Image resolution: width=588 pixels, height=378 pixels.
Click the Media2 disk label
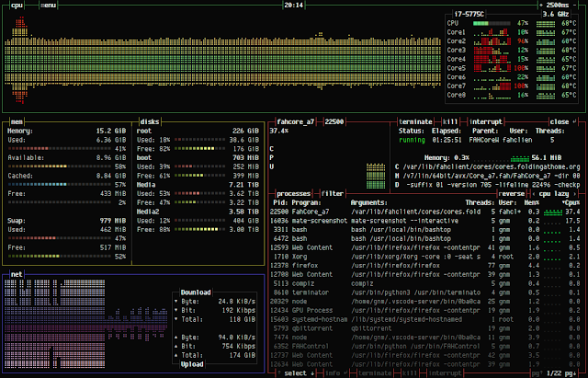coord(148,212)
